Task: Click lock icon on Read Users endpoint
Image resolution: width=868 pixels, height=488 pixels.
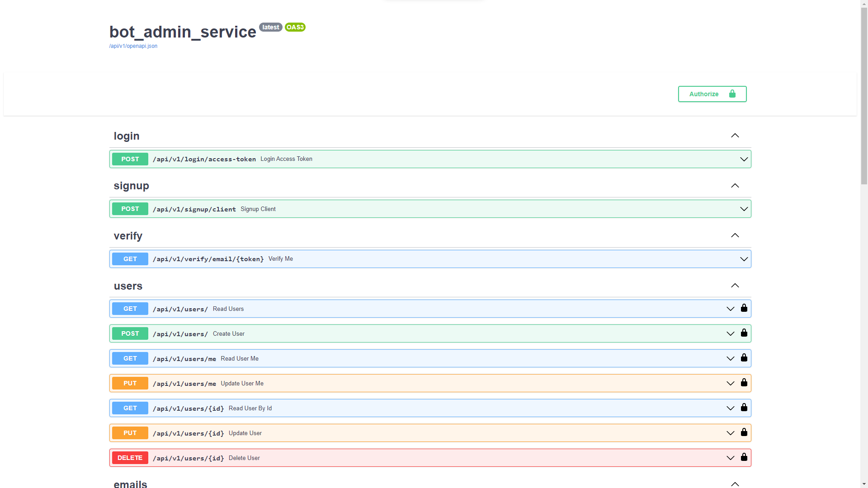Action: 744,308
